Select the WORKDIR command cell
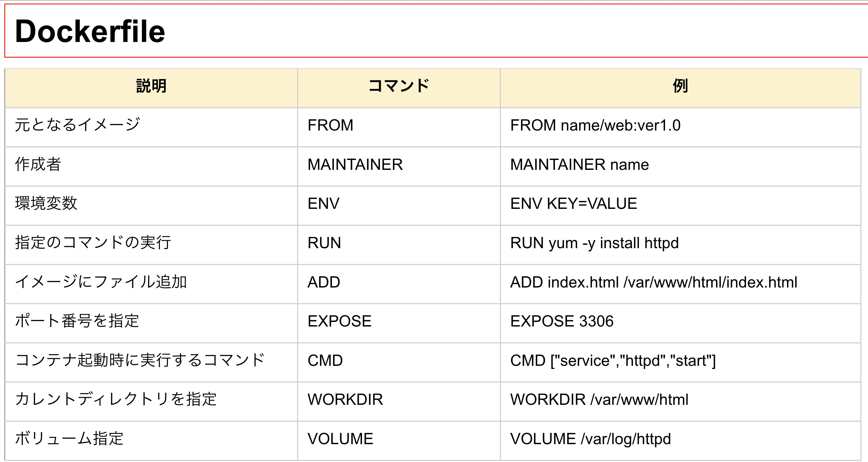The image size is (868, 462). click(345, 400)
